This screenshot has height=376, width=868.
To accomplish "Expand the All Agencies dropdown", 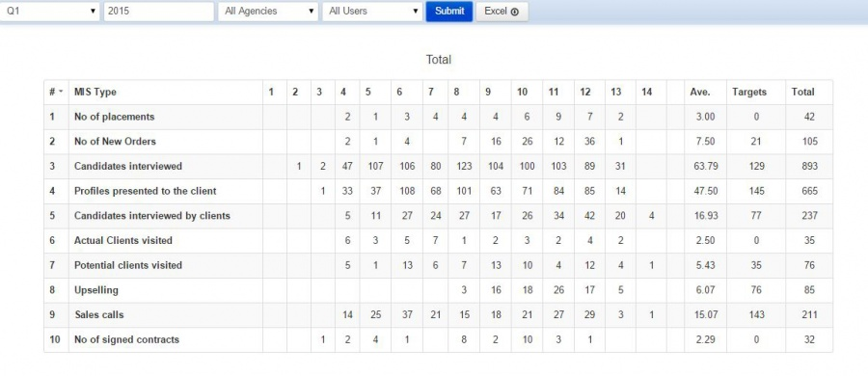I will pyautogui.click(x=268, y=11).
